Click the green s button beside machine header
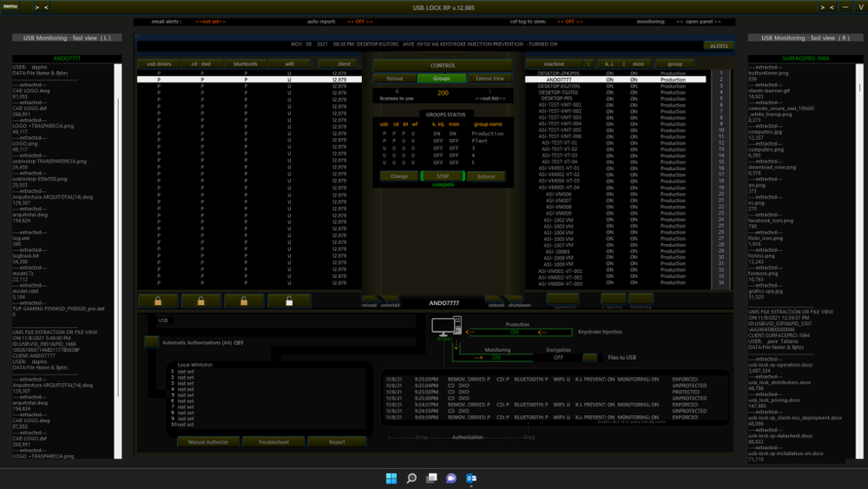 [x=589, y=63]
